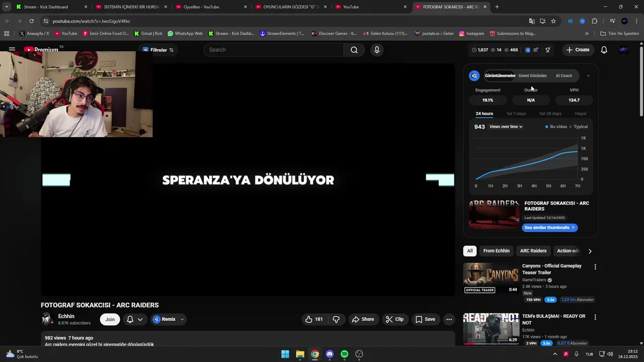Show hidden system tray icons chevron
The image size is (644, 362).
[555, 354]
